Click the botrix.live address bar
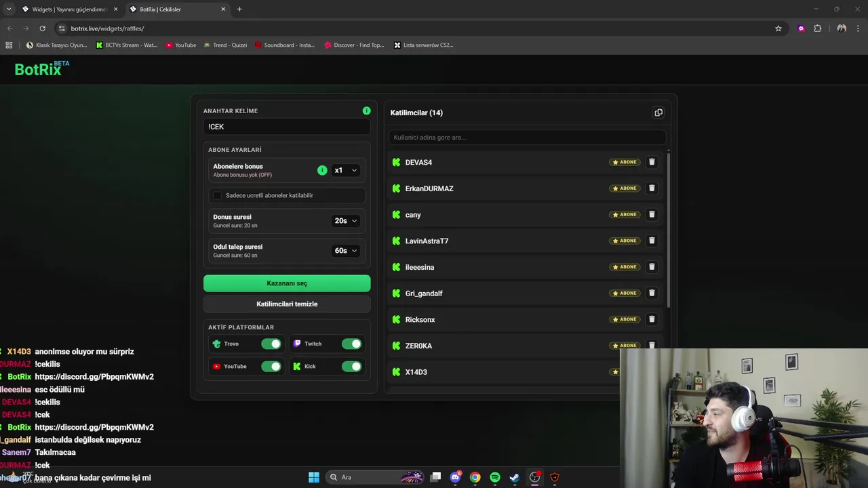Viewport: 868px width, 488px height. coord(417,28)
